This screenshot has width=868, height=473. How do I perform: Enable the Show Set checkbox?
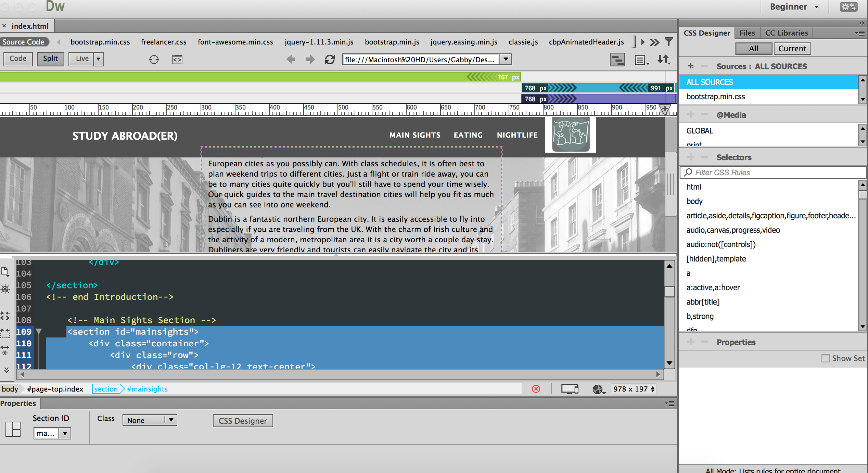825,358
